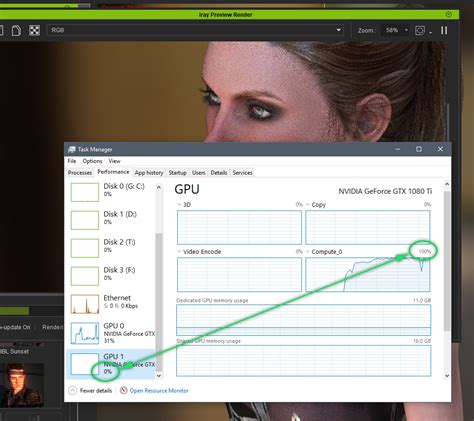
Task: Click the Disk 0 mini graph thumbnail
Action: point(85,192)
